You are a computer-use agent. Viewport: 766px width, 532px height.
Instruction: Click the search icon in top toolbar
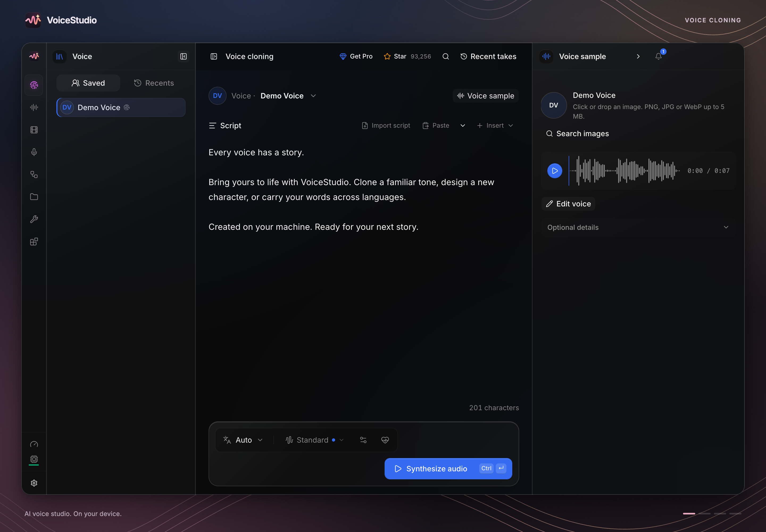(x=446, y=56)
